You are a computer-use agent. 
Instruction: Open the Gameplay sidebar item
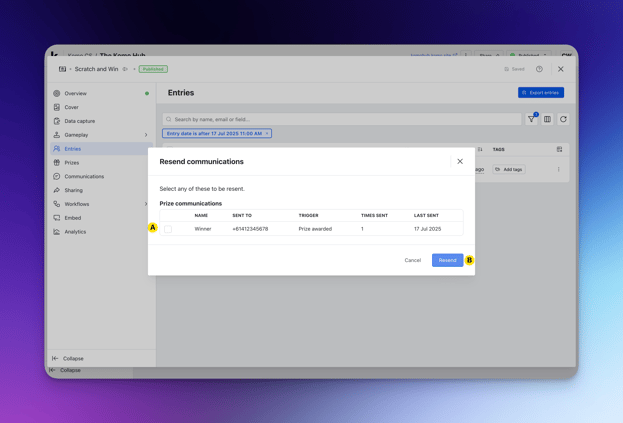click(101, 135)
